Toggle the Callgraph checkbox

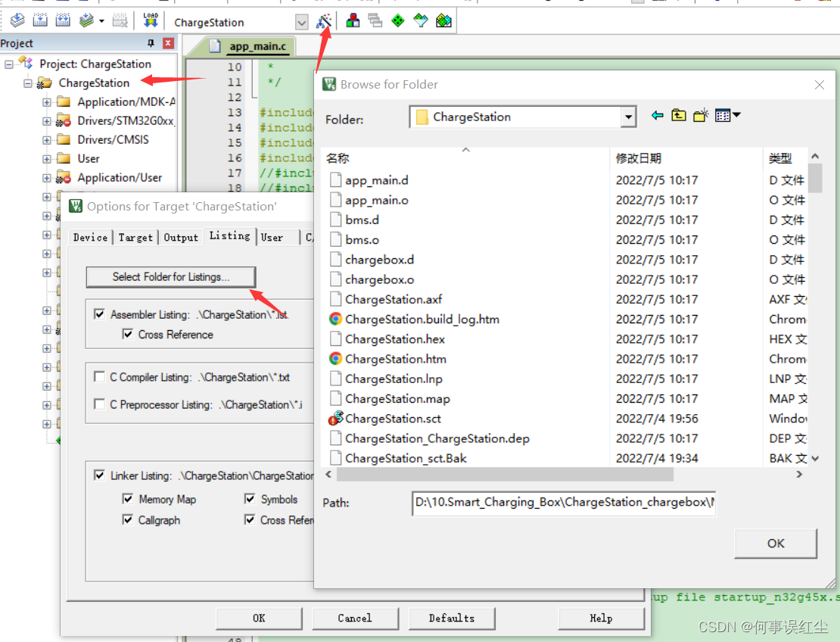[x=127, y=519]
